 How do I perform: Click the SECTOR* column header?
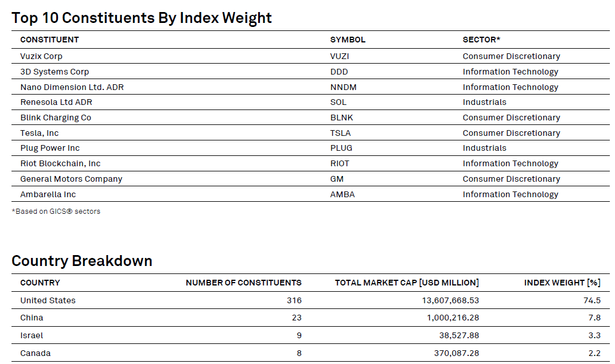478,40
